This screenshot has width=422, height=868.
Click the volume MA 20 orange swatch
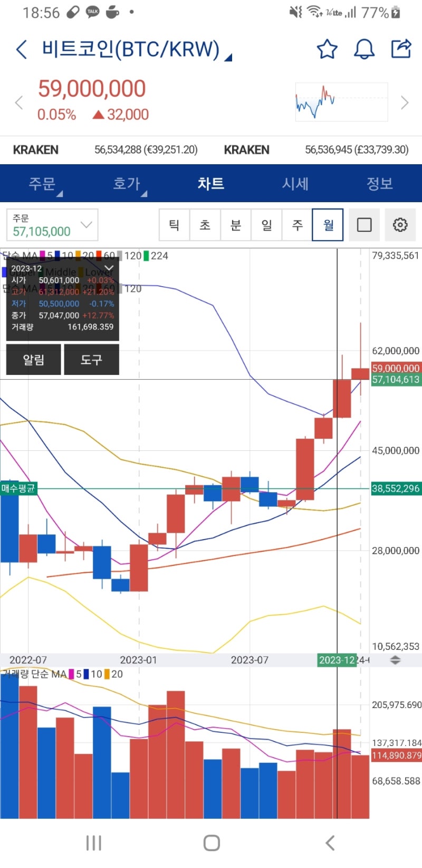point(107,674)
